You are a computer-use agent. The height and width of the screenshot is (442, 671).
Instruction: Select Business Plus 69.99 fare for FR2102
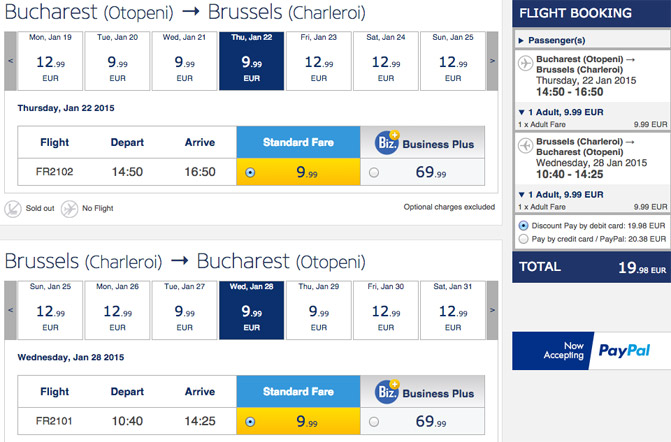pyautogui.click(x=374, y=172)
